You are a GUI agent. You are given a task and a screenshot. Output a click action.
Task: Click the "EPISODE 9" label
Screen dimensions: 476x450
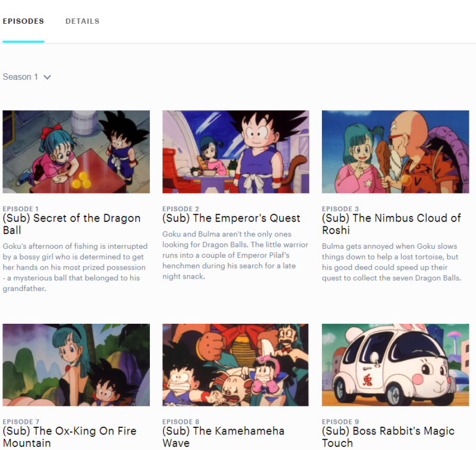[340, 422]
